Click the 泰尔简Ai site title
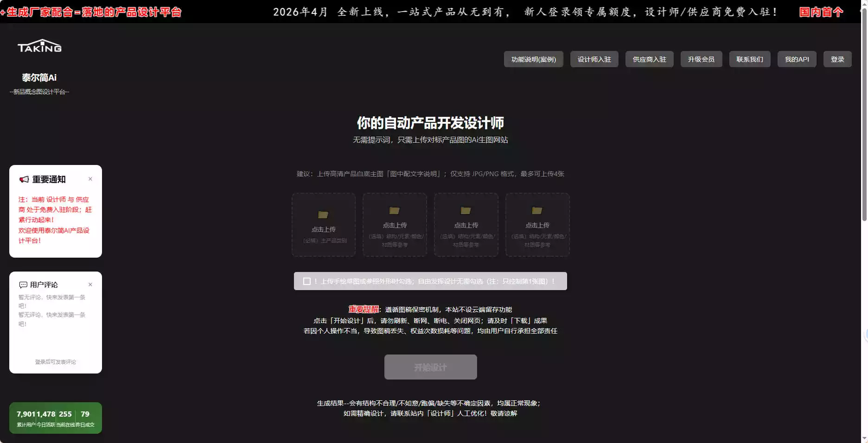The image size is (868, 443). pos(39,78)
